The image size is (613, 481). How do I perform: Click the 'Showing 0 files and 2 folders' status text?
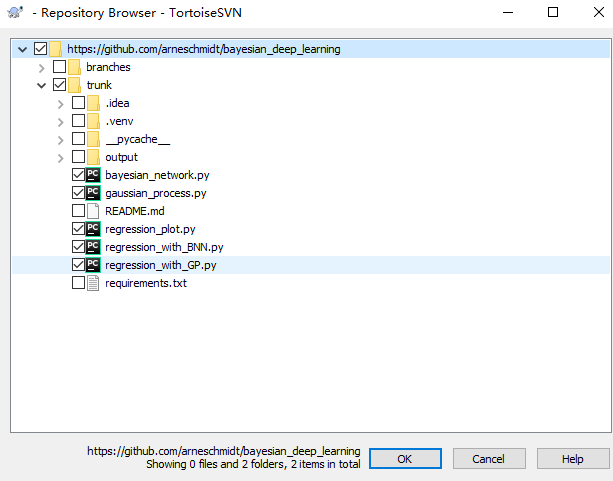tap(253, 464)
